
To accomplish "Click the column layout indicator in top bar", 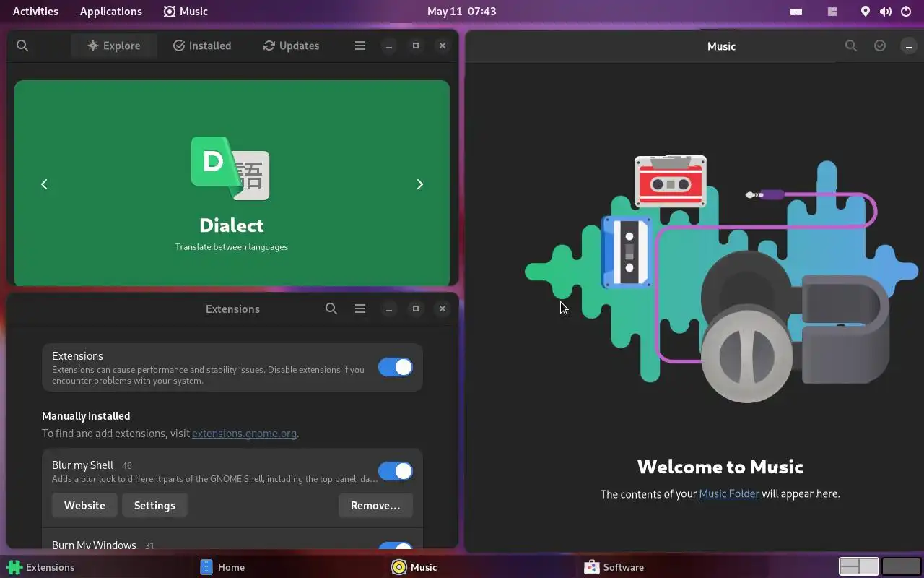I will 832,12.
